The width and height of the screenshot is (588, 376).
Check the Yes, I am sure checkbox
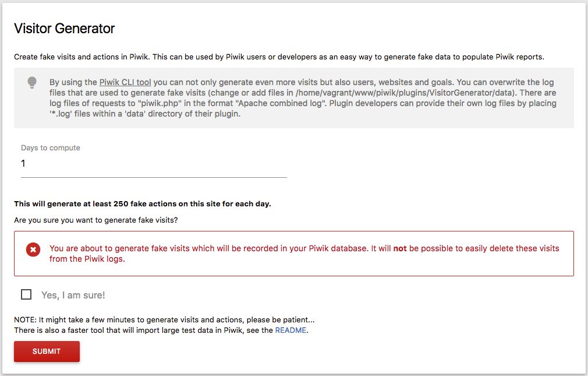pos(26,294)
